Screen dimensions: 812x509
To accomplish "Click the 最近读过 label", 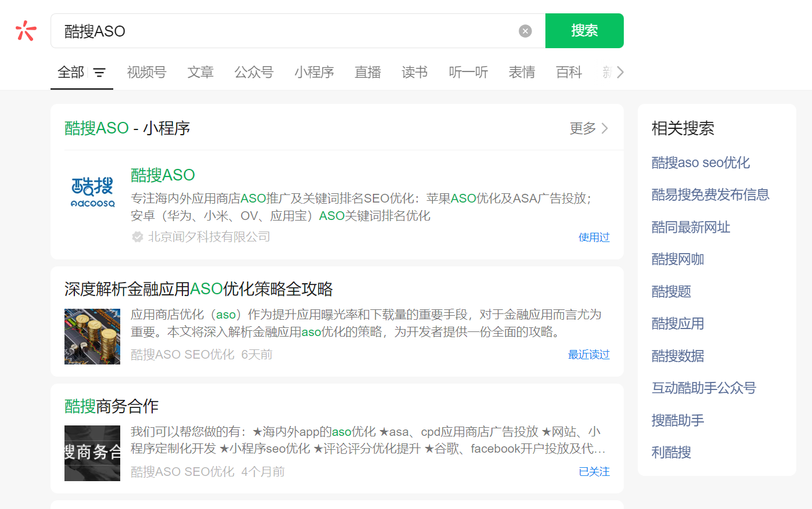I will coord(589,355).
